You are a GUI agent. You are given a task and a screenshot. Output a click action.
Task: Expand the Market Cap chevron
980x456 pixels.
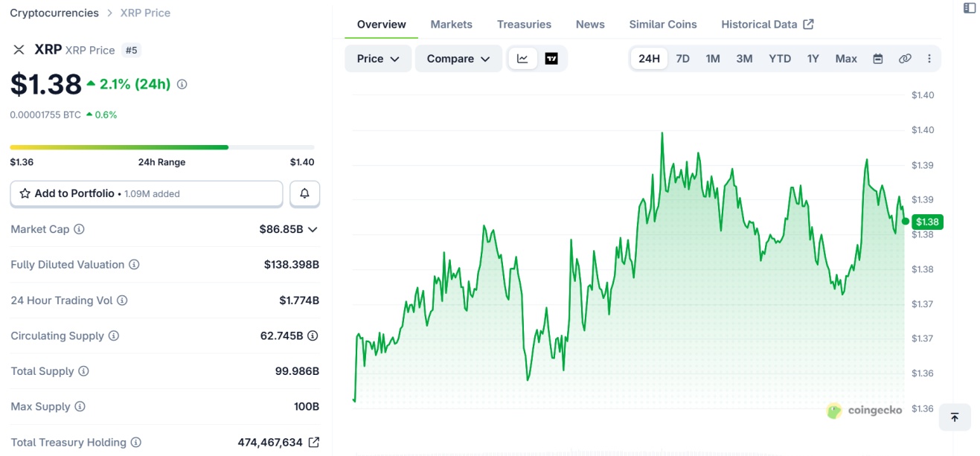coord(313,229)
